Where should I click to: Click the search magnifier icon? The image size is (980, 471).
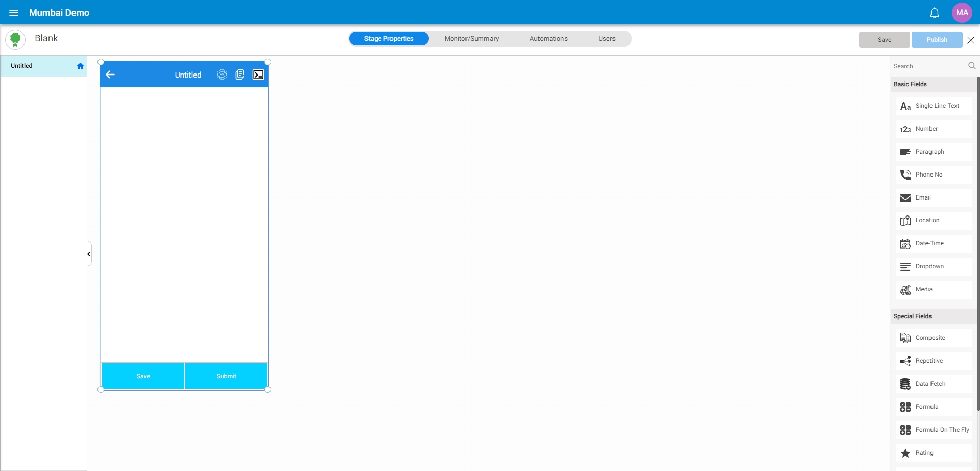pos(971,66)
